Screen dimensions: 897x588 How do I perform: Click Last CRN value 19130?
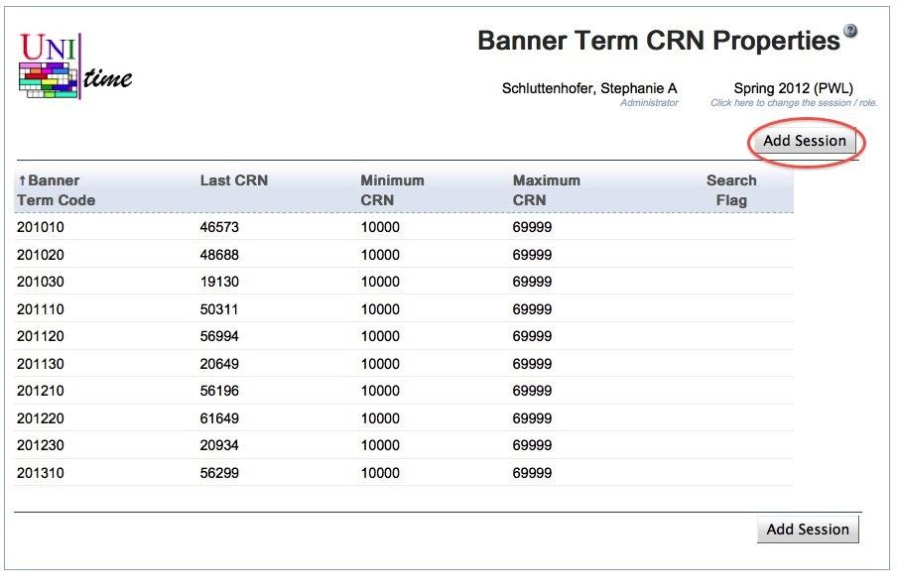point(219,282)
